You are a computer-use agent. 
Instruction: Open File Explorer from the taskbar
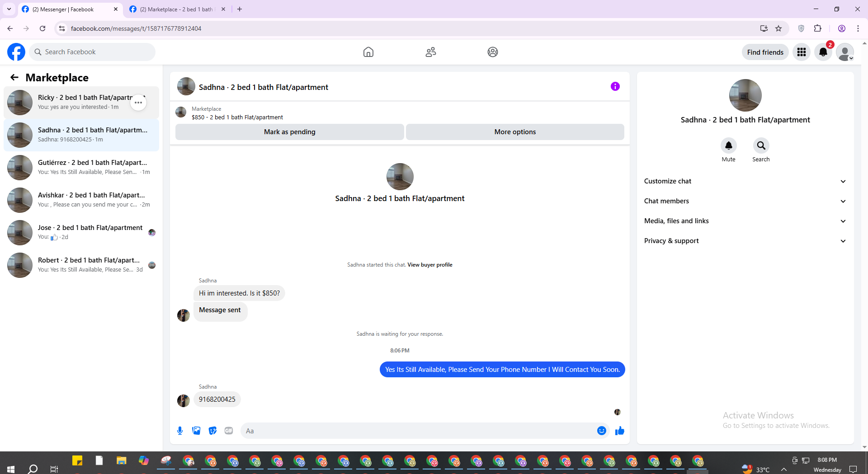tap(121, 460)
